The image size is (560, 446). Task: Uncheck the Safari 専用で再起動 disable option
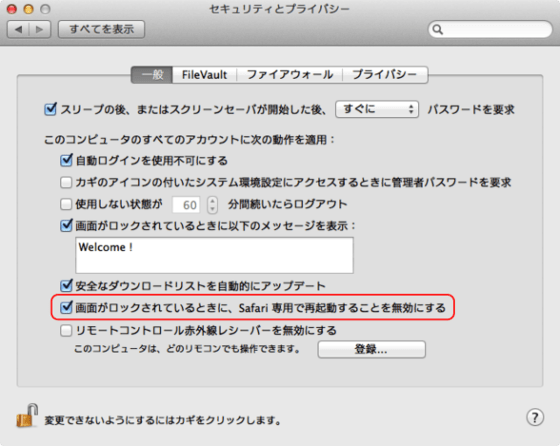pyautogui.click(x=66, y=307)
